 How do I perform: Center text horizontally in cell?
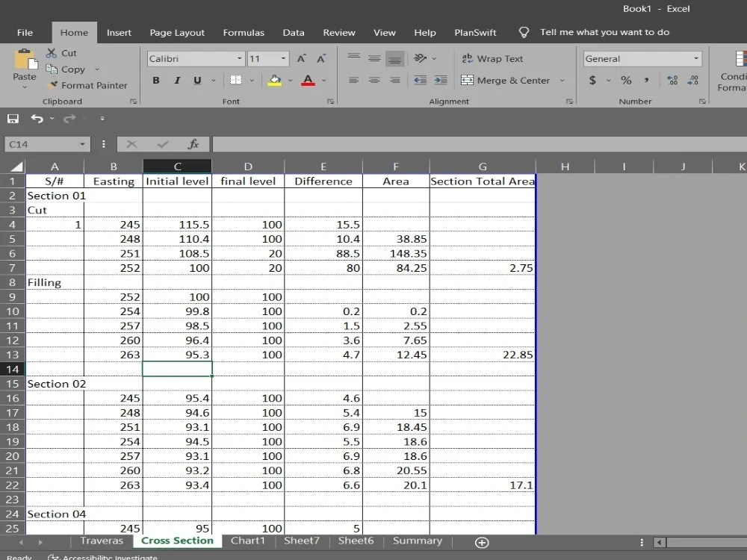tap(374, 80)
